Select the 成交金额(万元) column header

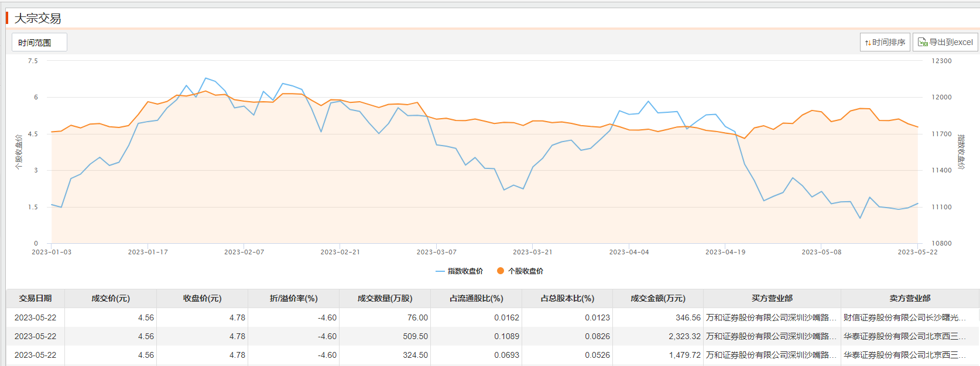[x=657, y=298]
